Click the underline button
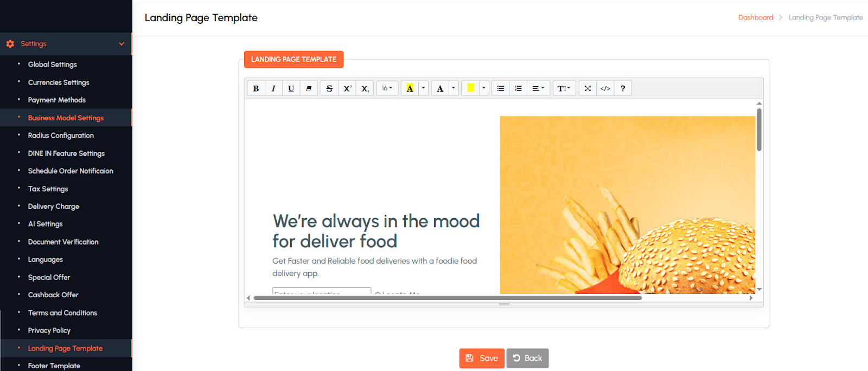Image resolution: width=868 pixels, height=371 pixels. pyautogui.click(x=291, y=88)
